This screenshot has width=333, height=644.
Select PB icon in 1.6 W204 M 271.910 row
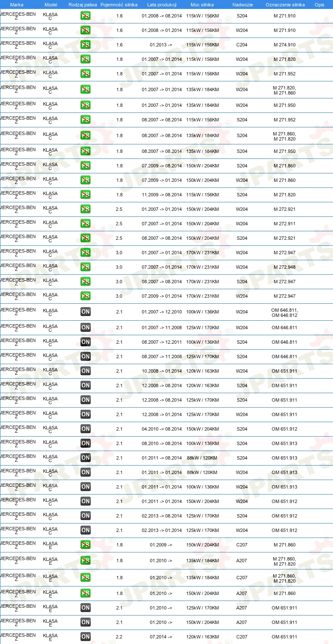[x=86, y=30]
